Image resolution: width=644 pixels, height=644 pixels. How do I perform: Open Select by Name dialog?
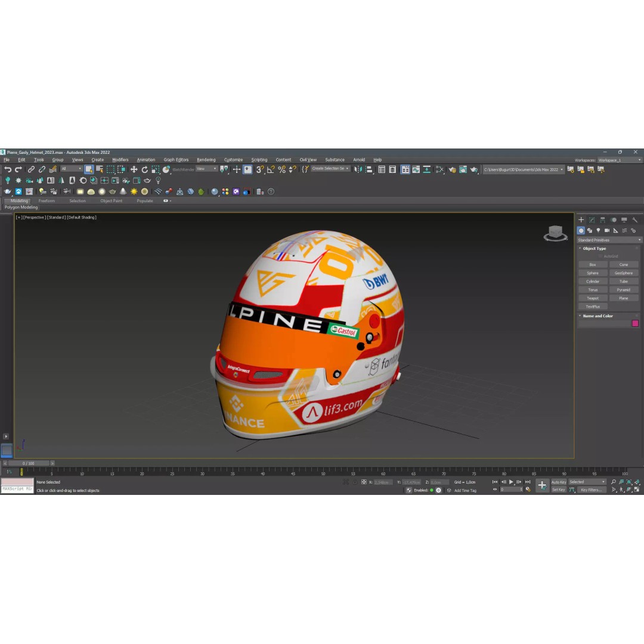[x=100, y=170]
